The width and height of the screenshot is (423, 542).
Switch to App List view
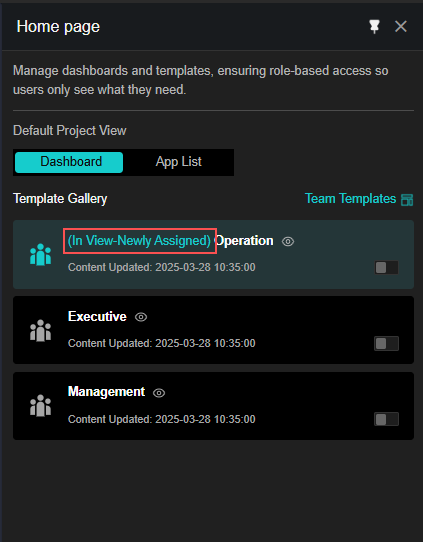[x=178, y=162]
